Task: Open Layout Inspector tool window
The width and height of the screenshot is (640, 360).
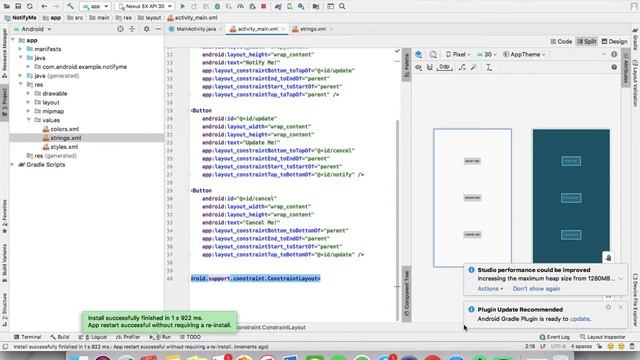Action: (602, 337)
